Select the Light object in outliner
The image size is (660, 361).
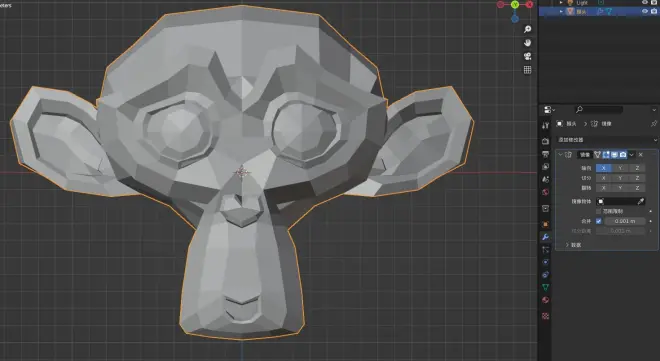coord(582,3)
